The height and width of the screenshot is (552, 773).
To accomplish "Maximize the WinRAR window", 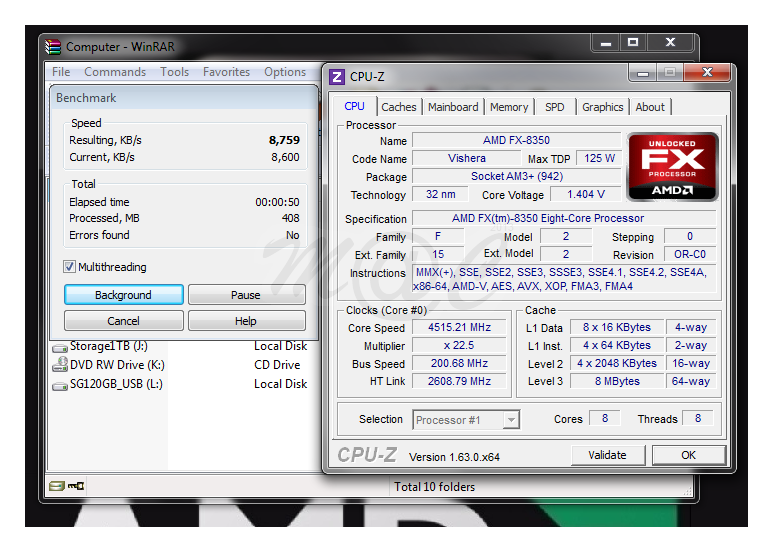I will click(x=633, y=42).
